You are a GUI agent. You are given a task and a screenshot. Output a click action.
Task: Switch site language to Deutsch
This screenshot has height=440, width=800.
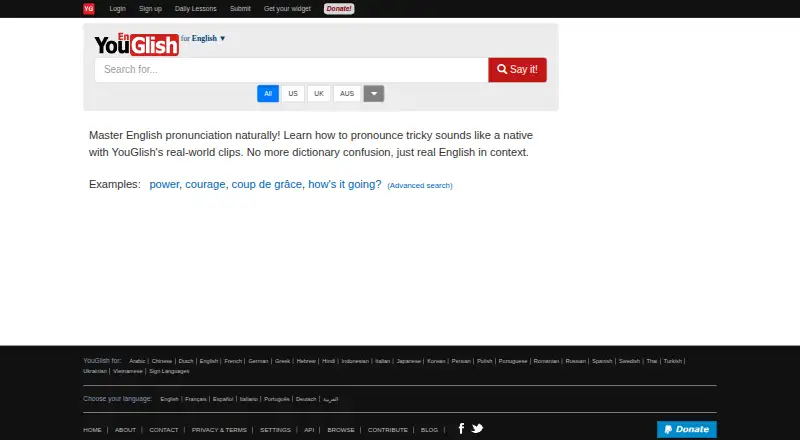pos(306,399)
